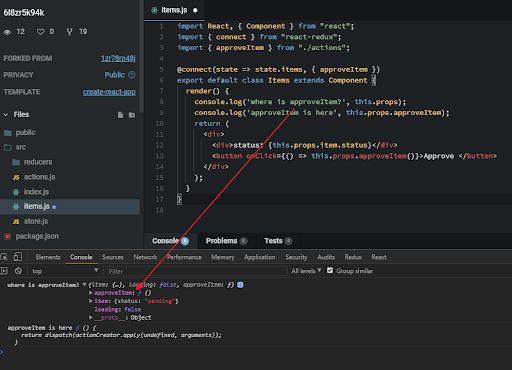Open the DevTools Performance tab
Image resolution: width=512 pixels, height=370 pixels.
click(184, 257)
